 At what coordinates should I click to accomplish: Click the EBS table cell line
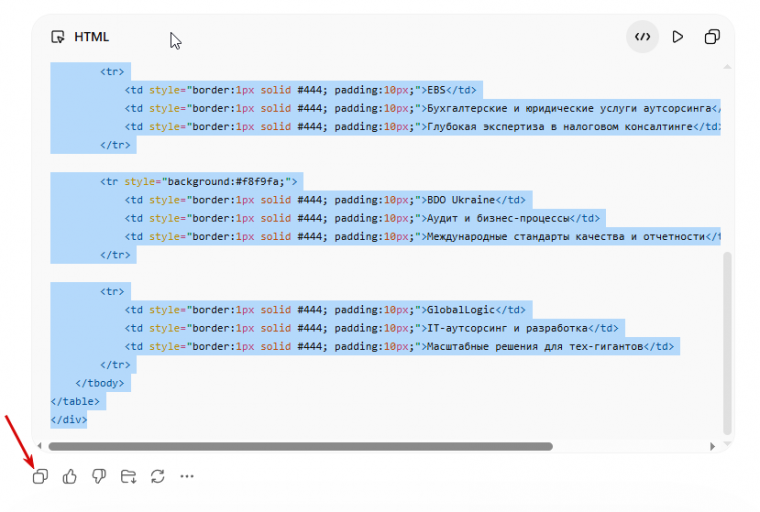[x=301, y=90]
